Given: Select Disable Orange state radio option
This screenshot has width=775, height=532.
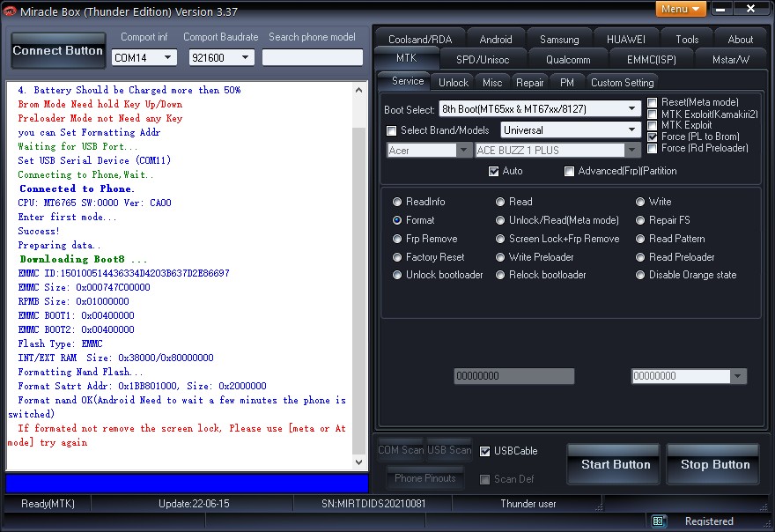Looking at the screenshot, I should click(x=640, y=275).
